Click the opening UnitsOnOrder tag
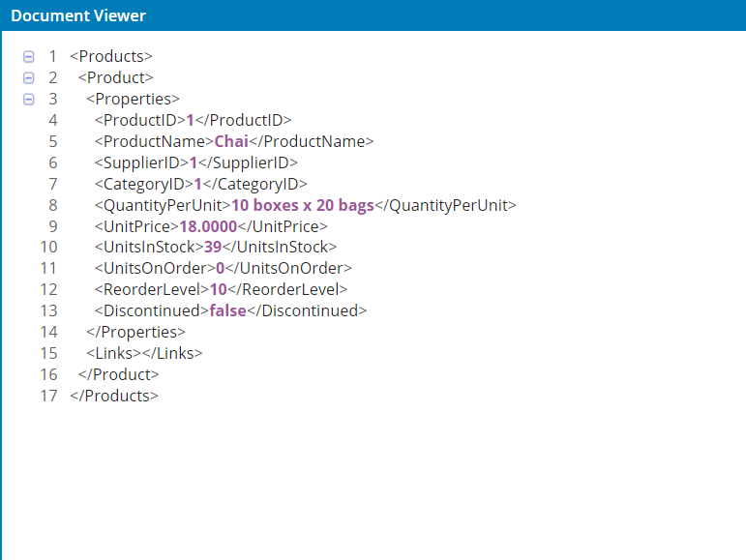This screenshot has height=560, width=746. [155, 269]
